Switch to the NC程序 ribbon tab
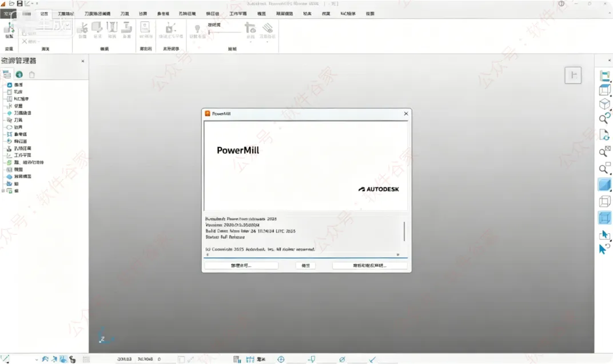613x364 pixels. (348, 14)
